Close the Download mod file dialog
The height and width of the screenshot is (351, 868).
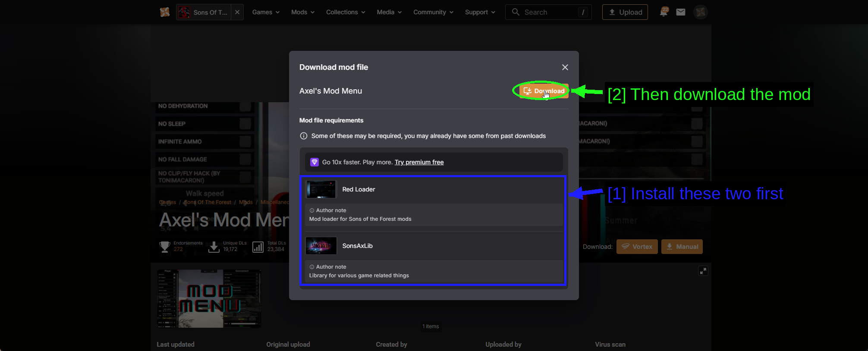pos(565,67)
